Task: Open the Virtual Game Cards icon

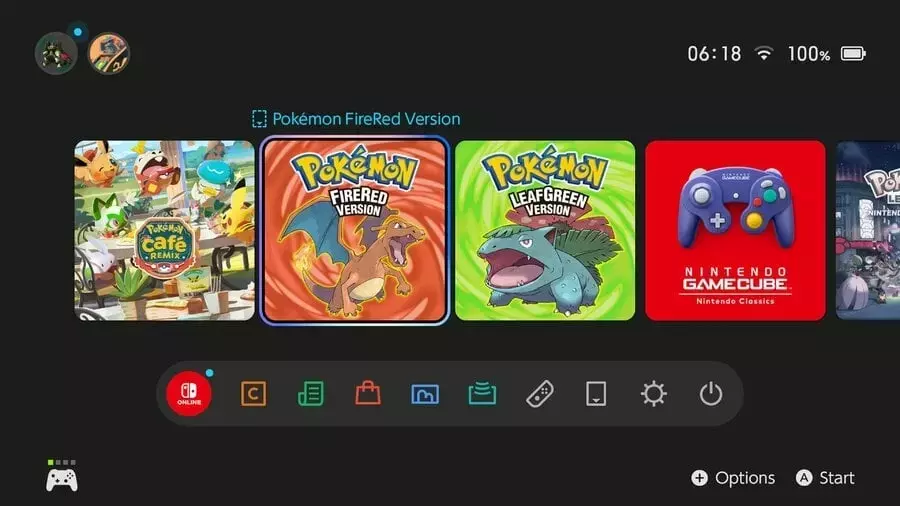Action: (x=596, y=394)
